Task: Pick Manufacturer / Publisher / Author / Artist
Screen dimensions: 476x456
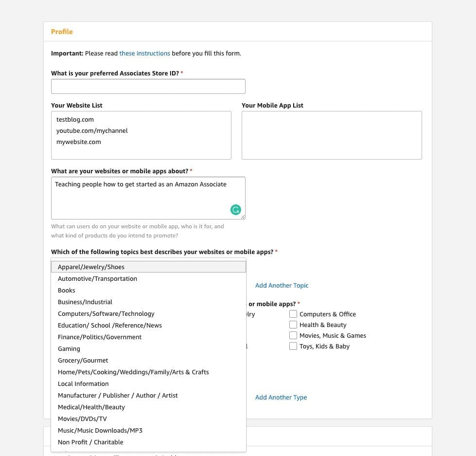Action: pyautogui.click(x=148, y=396)
